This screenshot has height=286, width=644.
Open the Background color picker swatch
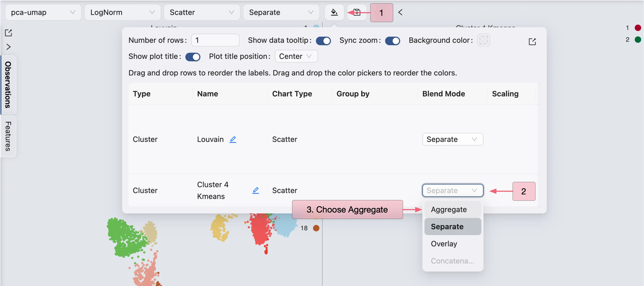point(484,40)
